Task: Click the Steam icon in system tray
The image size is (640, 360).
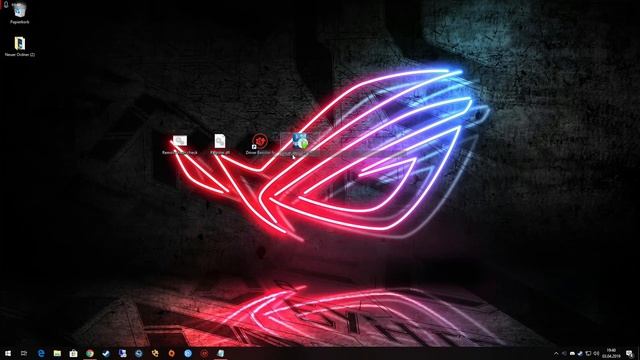Action: coord(580,353)
